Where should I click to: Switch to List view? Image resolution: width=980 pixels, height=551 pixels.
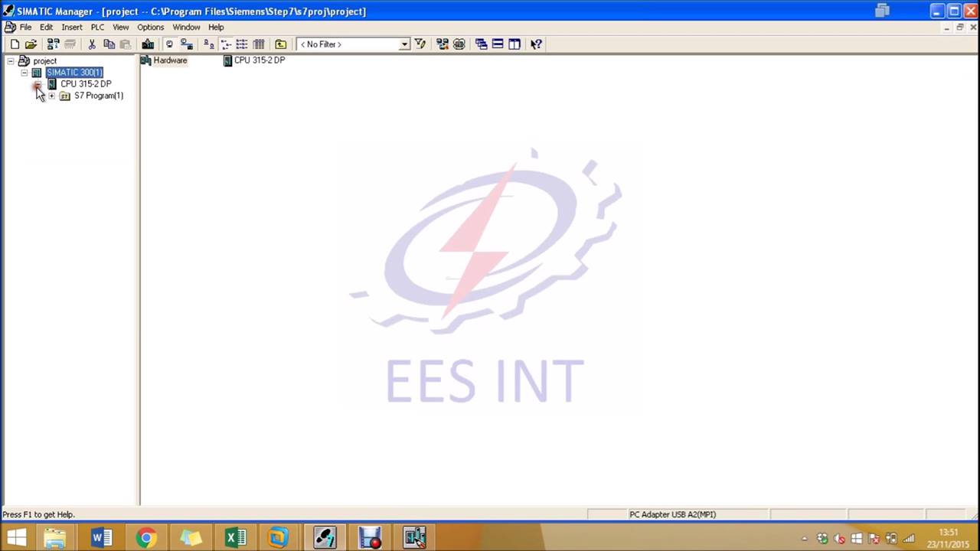click(x=242, y=44)
